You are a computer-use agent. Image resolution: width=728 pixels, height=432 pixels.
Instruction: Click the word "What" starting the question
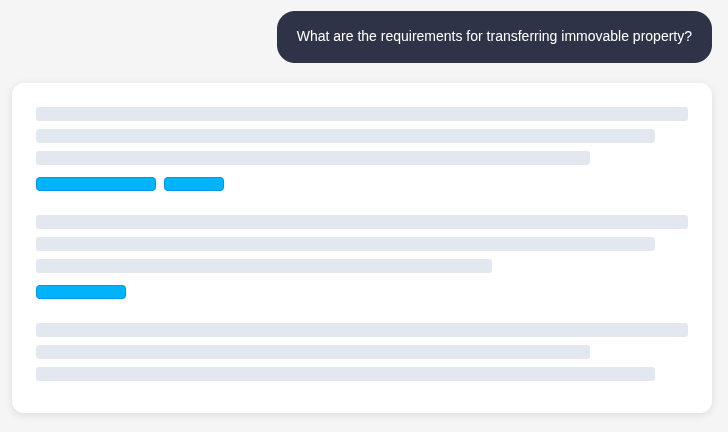click(314, 36)
